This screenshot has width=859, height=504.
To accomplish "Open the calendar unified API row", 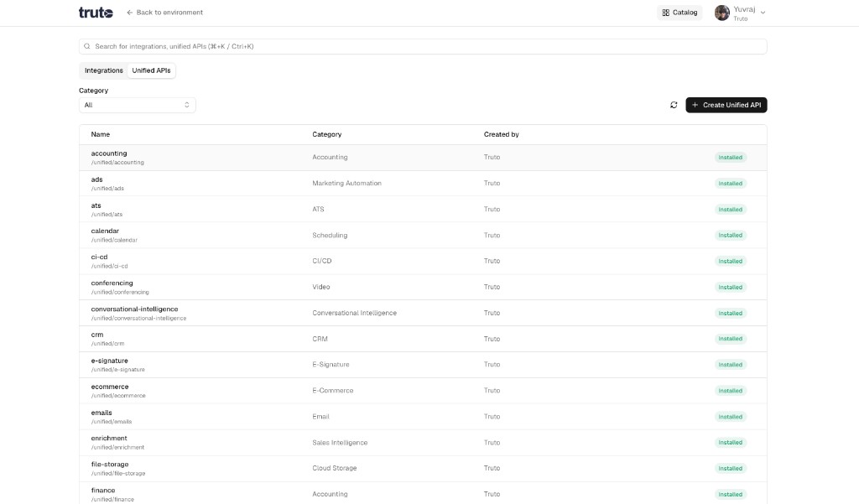I will [x=423, y=235].
